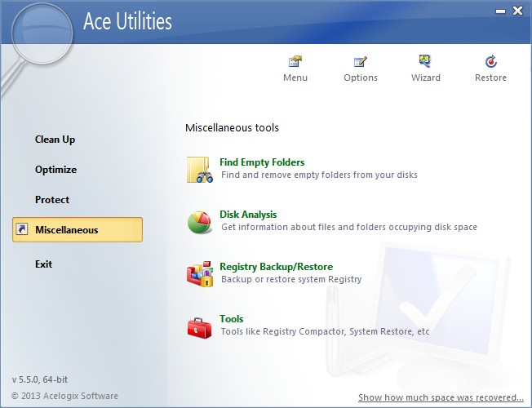This screenshot has width=532, height=408.
Task: Click 'Tools like Registry Compactor' description
Action: (x=325, y=331)
